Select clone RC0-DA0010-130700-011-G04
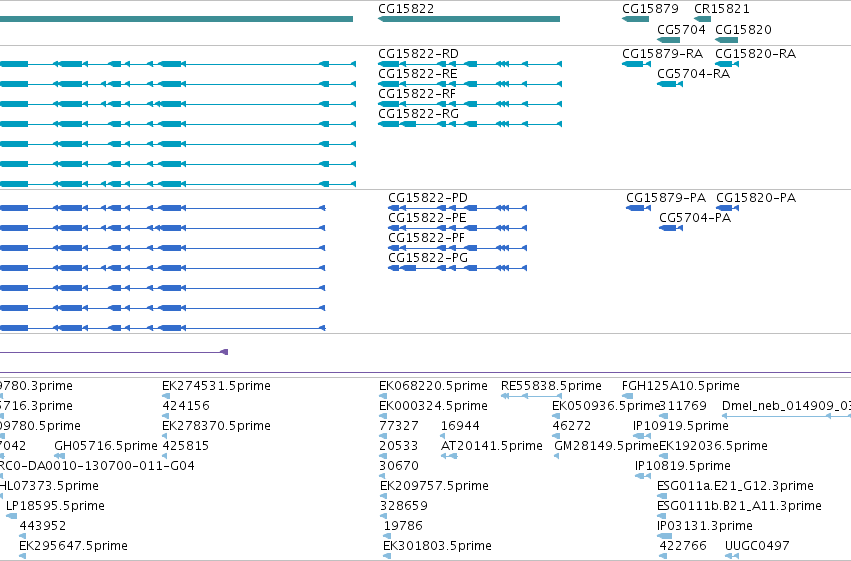This screenshot has width=851, height=561. pos(97,466)
